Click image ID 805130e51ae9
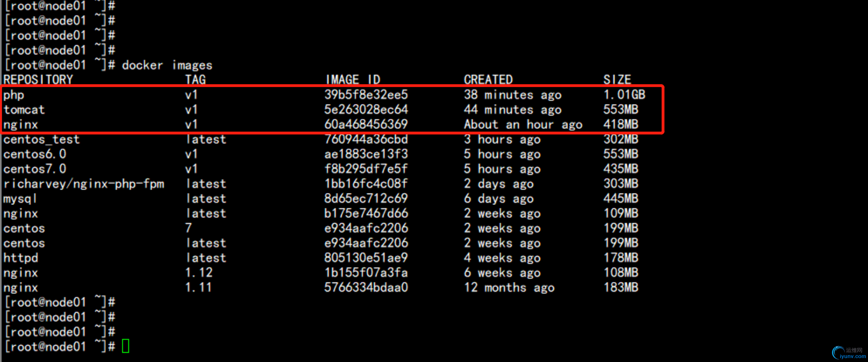Image resolution: width=868 pixels, height=362 pixels. [366, 258]
